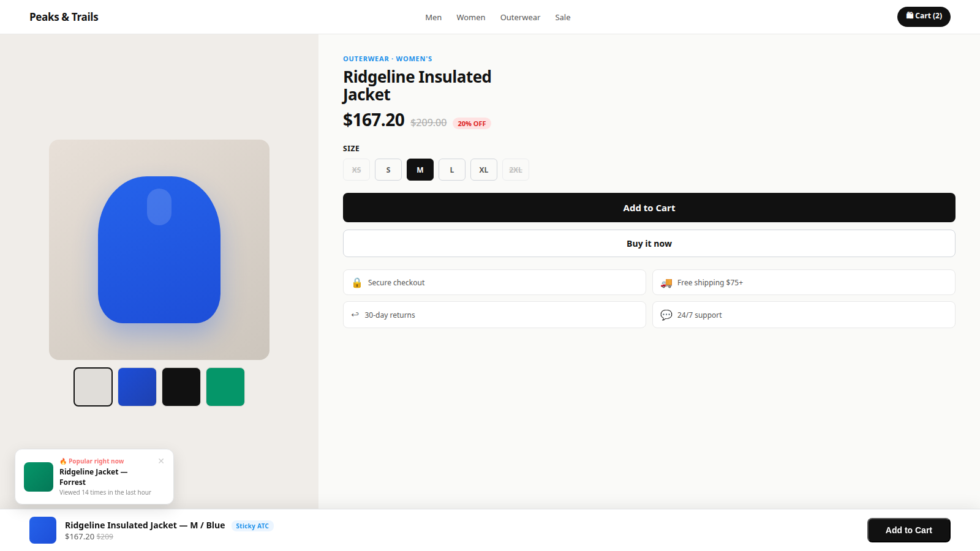Click the secure checkout lock icon
This screenshot has width=980, height=551.
click(x=357, y=283)
